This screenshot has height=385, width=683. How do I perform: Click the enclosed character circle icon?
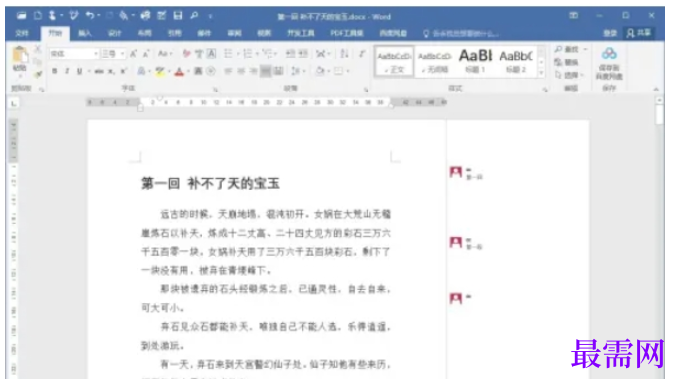[x=211, y=71]
